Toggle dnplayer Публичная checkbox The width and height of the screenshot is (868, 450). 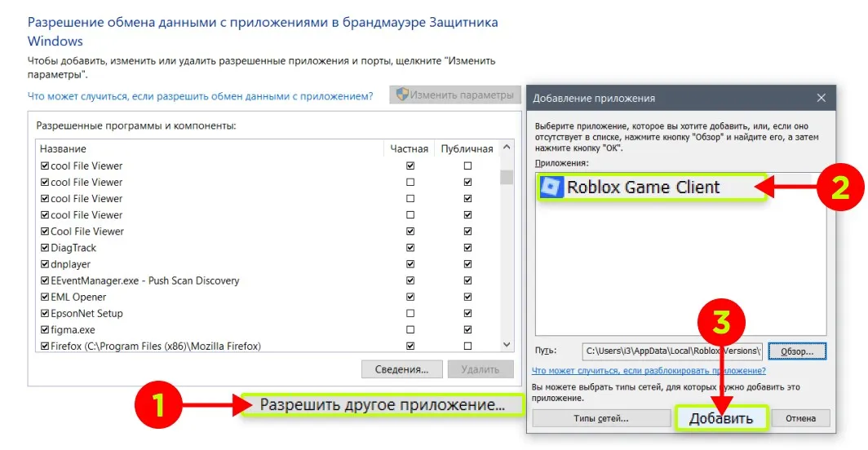coord(467,264)
